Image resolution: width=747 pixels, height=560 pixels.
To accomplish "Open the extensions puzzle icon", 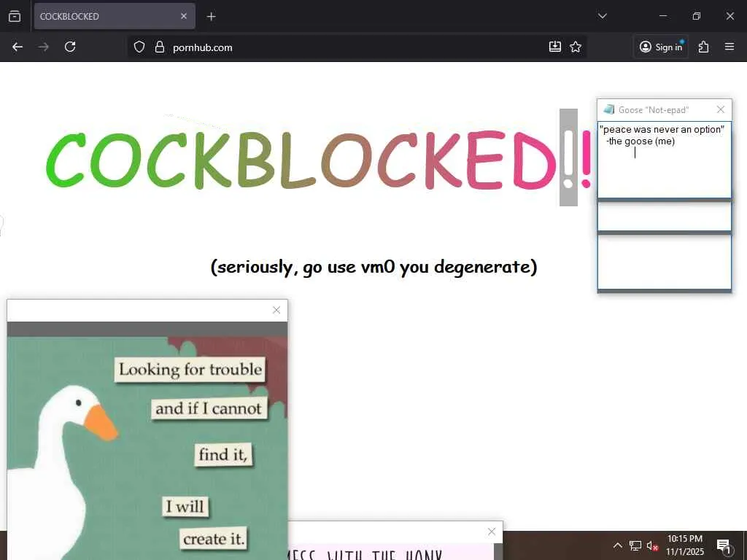I will (x=704, y=47).
